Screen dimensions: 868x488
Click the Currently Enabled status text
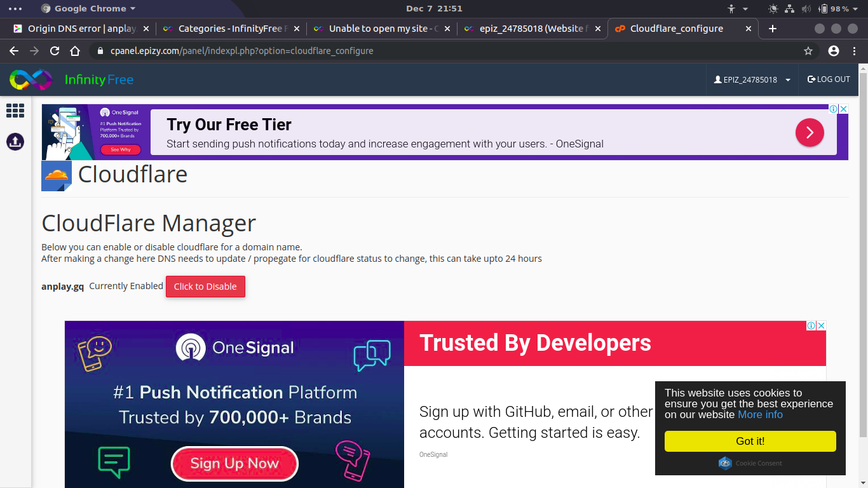coord(126,286)
